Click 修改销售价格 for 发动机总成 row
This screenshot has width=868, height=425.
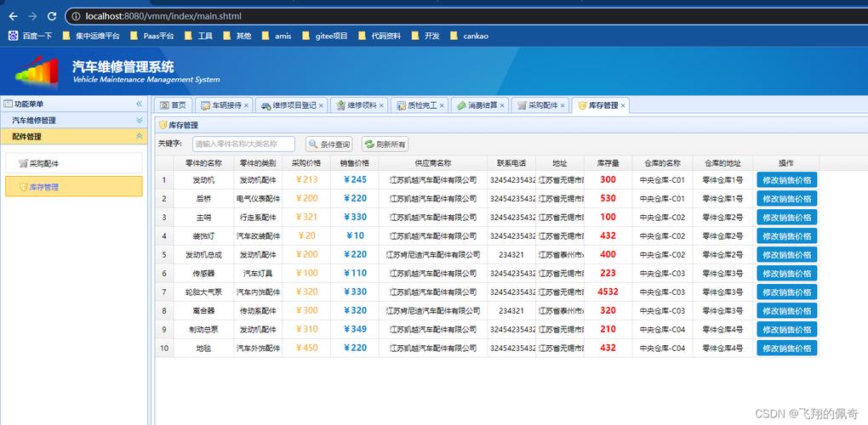tap(786, 255)
